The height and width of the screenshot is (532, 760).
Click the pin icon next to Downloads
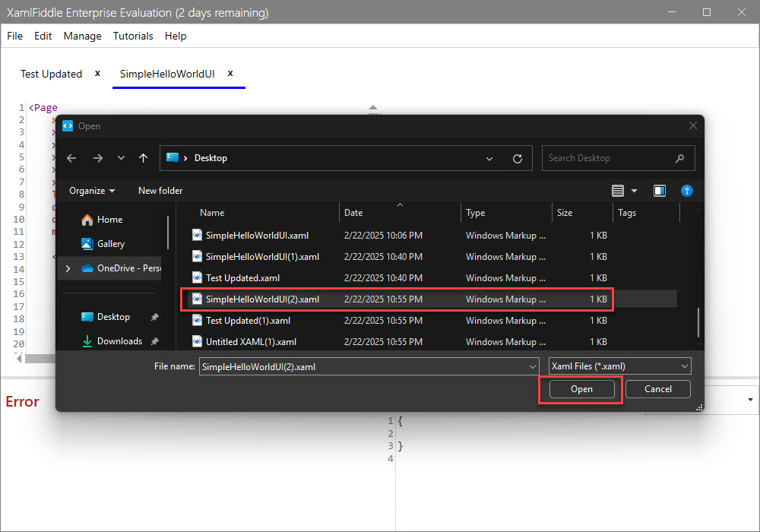click(154, 341)
